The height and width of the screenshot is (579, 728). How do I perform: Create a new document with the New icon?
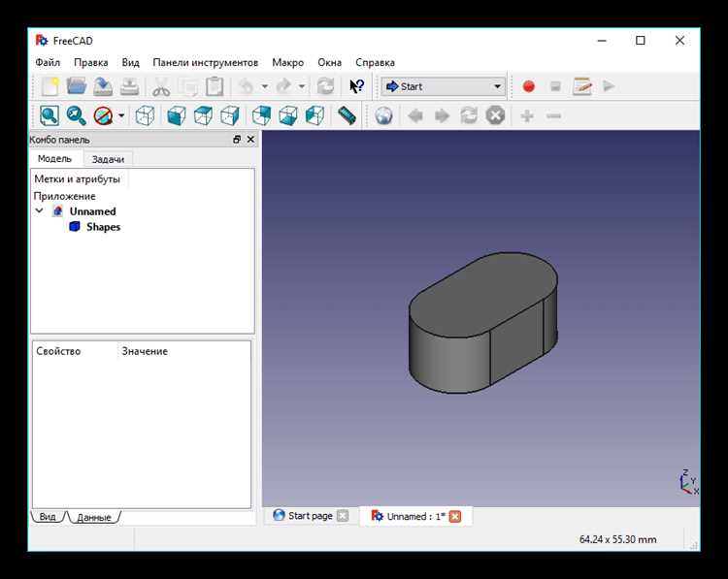[50, 86]
